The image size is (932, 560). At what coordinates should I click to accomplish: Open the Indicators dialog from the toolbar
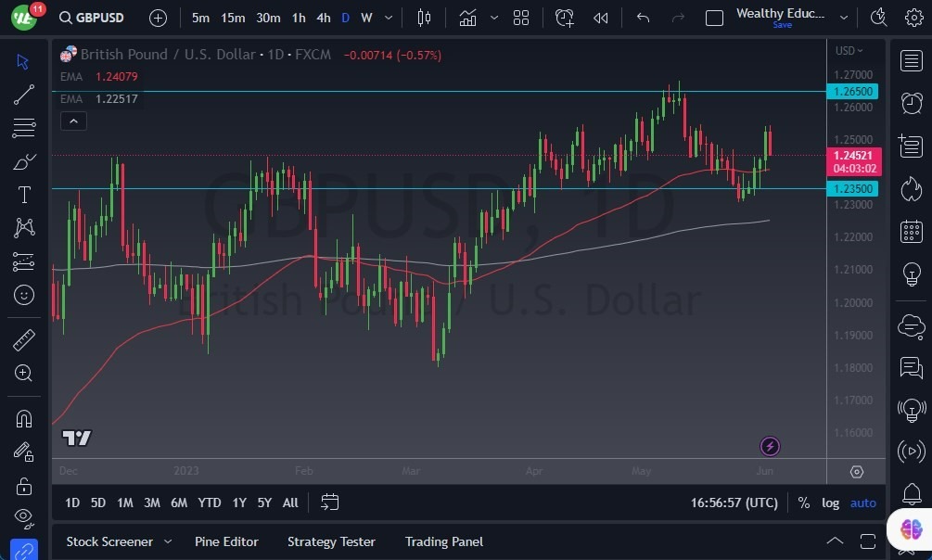467,18
